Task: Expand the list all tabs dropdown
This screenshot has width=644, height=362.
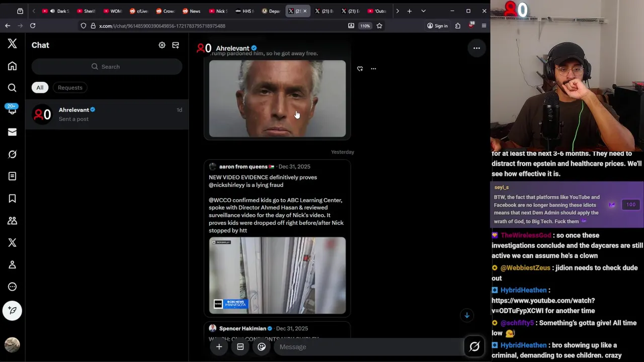Action: click(423, 11)
